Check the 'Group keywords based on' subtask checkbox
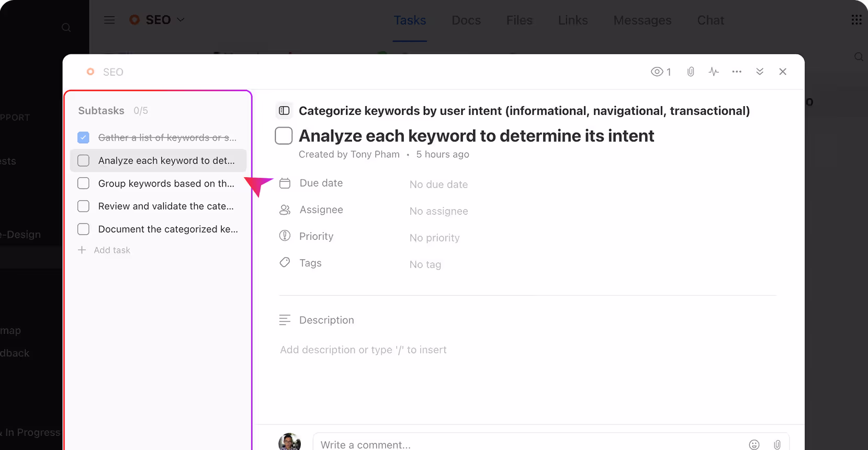The image size is (868, 450). click(x=83, y=183)
